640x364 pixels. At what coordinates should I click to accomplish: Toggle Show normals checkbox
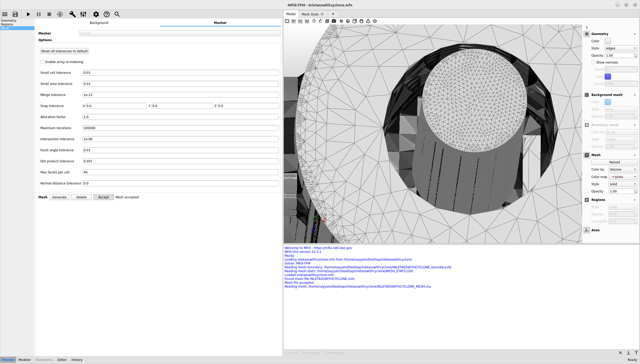[593, 62]
